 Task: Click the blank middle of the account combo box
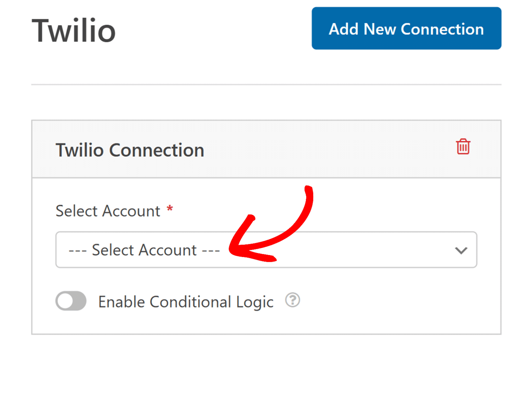click(x=364, y=250)
